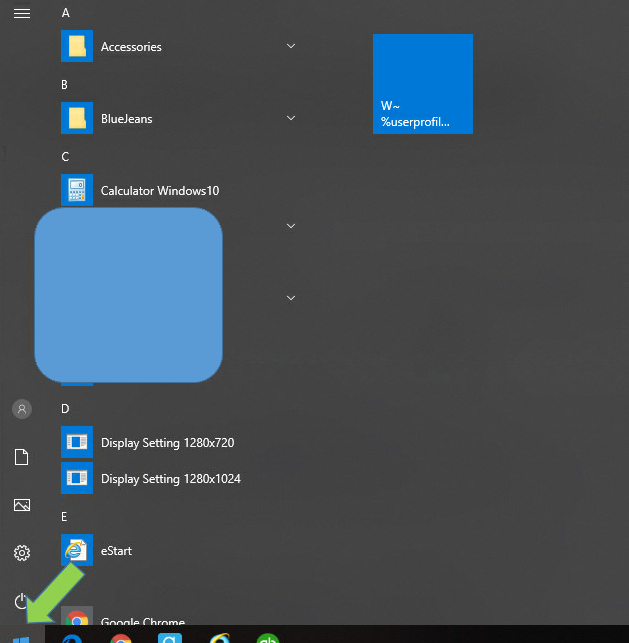Click the Power icon in Start sidebar
629x643 pixels.
21,601
